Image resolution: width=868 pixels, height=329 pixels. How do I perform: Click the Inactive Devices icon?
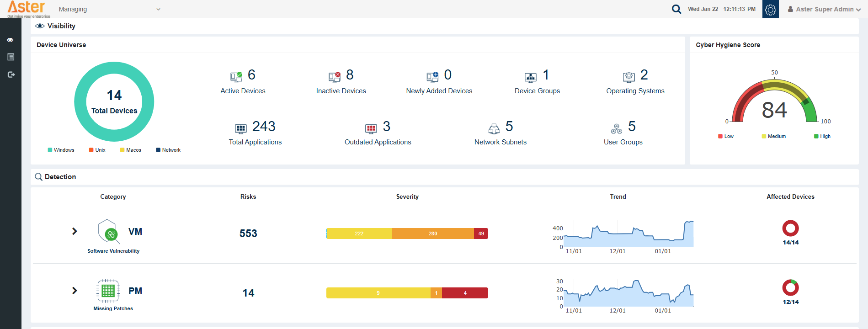[335, 76]
